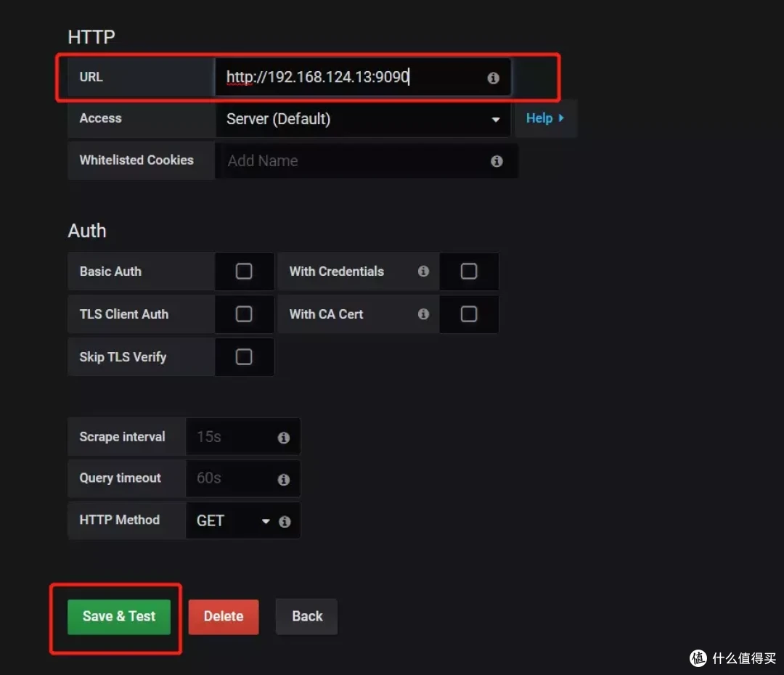Check the With Credentials checkbox
Screen dimensions: 784x675
click(469, 271)
